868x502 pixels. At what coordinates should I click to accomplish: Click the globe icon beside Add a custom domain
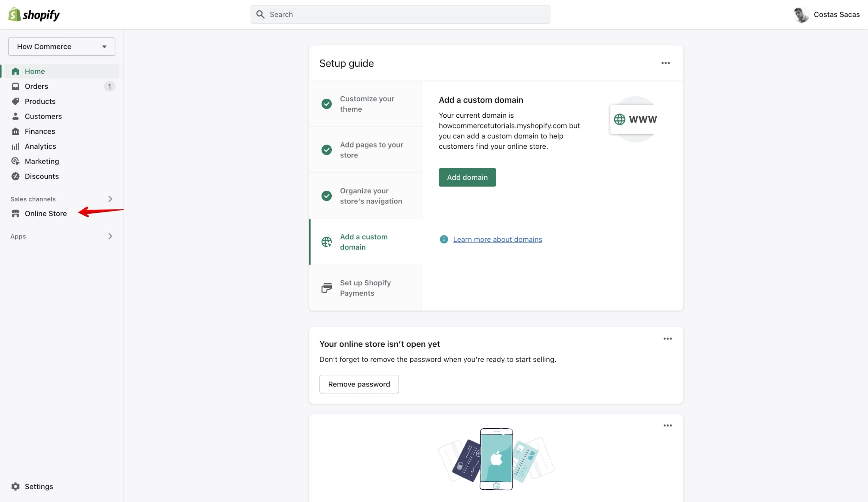[x=327, y=242]
